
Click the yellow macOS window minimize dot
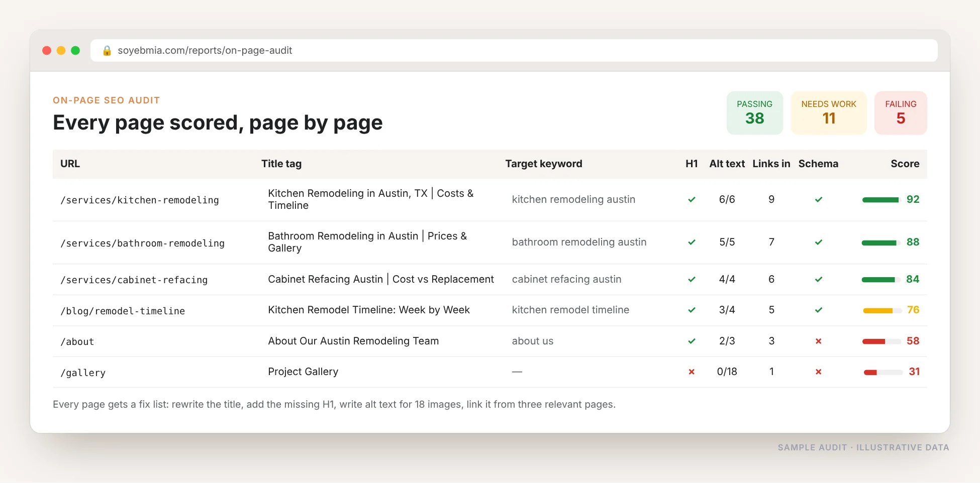coord(61,50)
